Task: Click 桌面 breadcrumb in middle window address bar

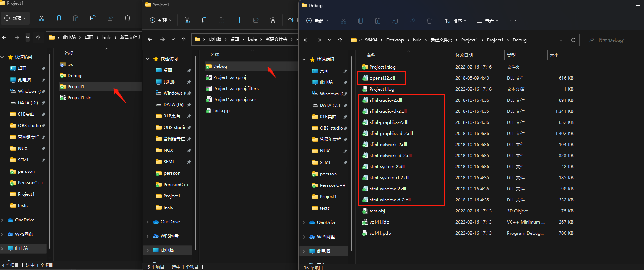Action: click(235, 39)
